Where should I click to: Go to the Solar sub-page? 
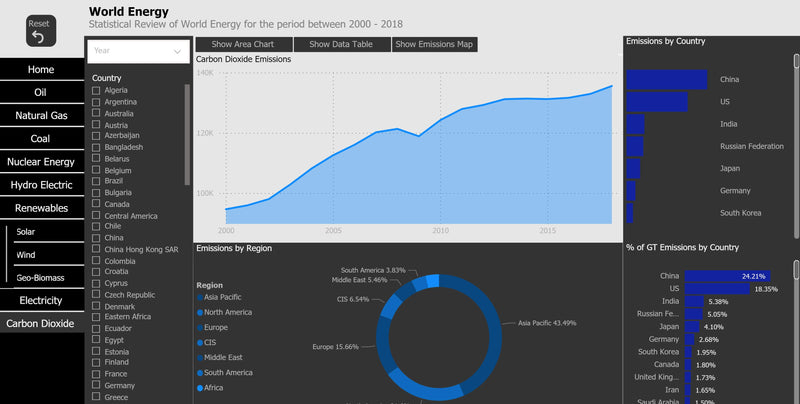coord(26,232)
